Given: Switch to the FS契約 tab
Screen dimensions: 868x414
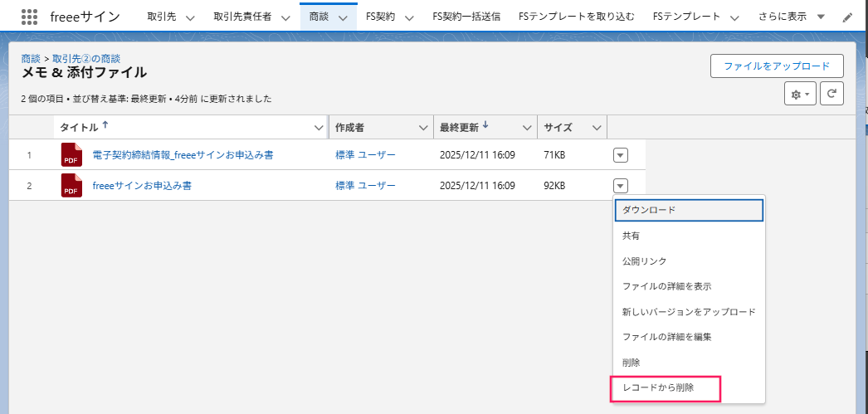Looking at the screenshot, I should click(380, 17).
